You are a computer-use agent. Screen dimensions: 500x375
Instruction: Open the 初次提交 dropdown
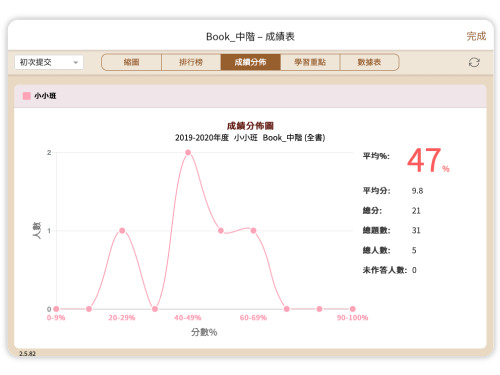pos(49,62)
